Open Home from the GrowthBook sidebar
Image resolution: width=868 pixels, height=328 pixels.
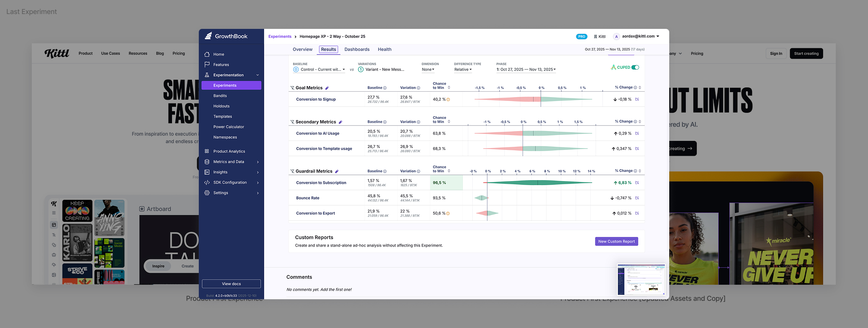[x=219, y=54]
